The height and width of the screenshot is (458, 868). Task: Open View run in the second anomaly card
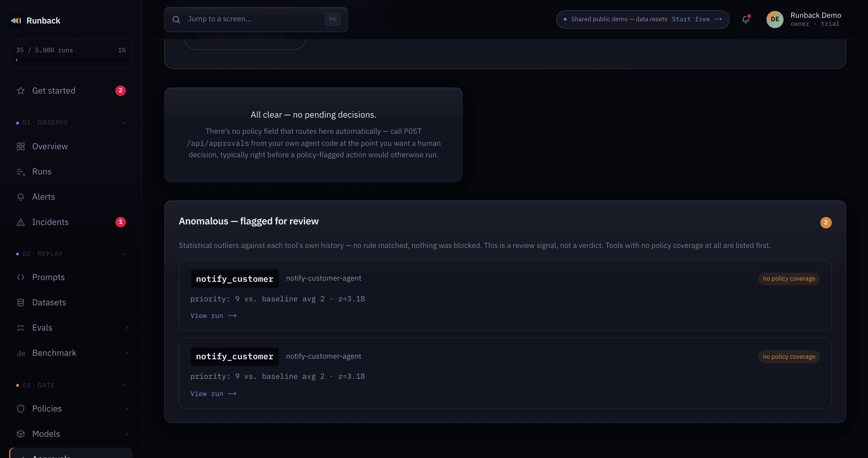(x=213, y=394)
